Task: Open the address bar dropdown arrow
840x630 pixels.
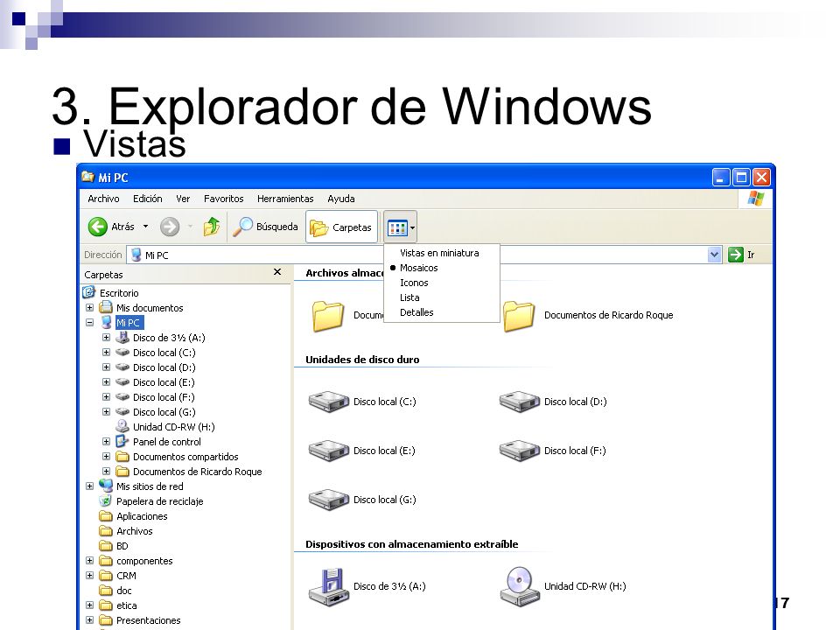Action: (x=714, y=255)
